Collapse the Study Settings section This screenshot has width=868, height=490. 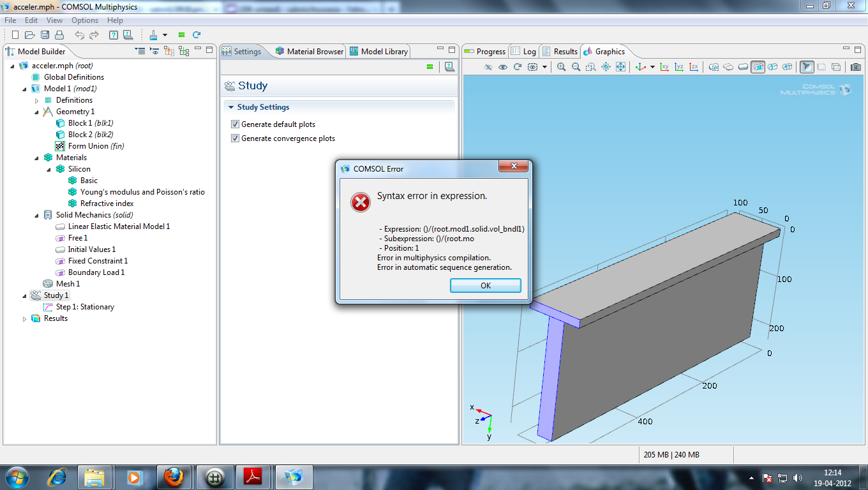[x=231, y=107]
